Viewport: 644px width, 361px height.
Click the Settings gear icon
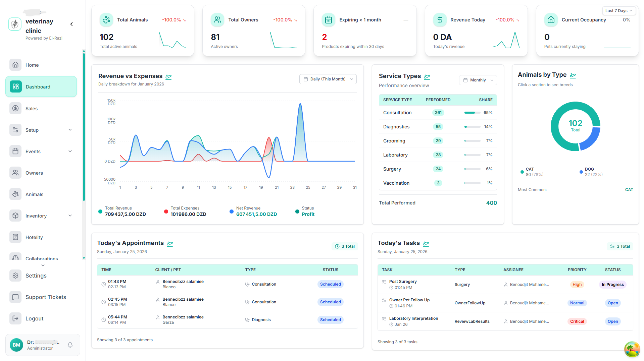[x=15, y=276]
